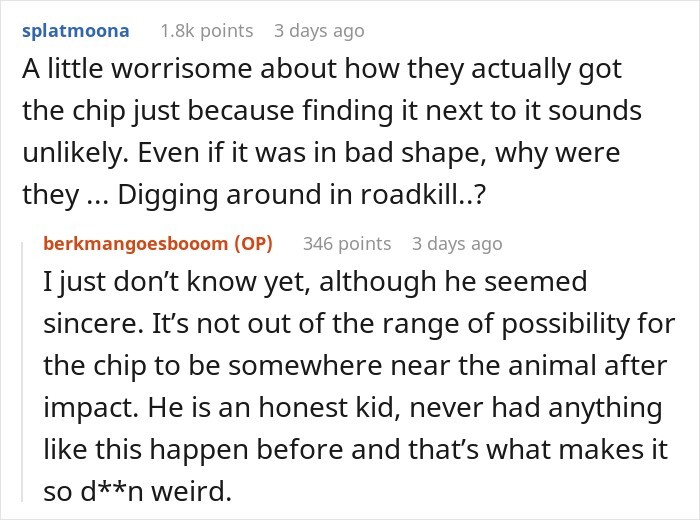Viewport: 700px width, 520px height.
Task: Open the timestamp permalink on splatmoona's comment
Action: tap(319, 31)
